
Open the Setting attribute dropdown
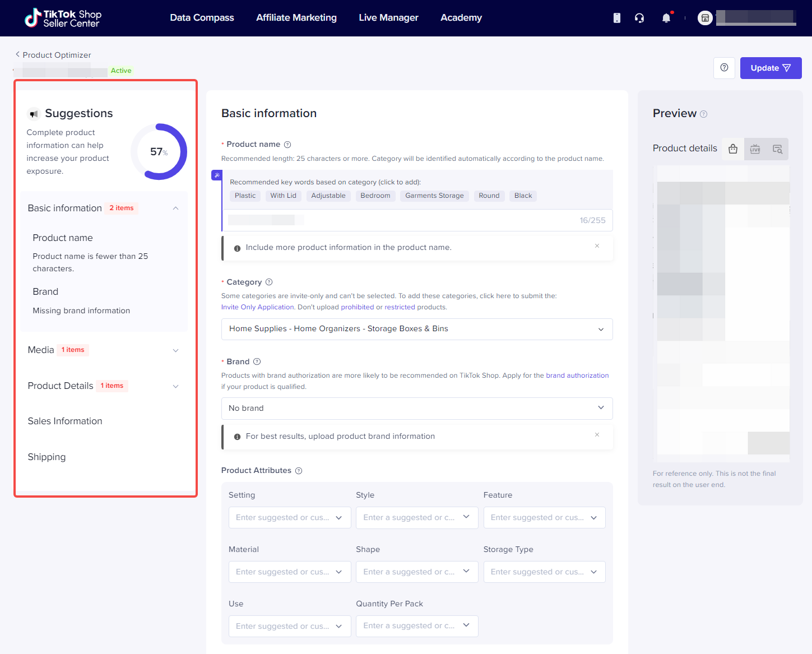[x=290, y=518]
